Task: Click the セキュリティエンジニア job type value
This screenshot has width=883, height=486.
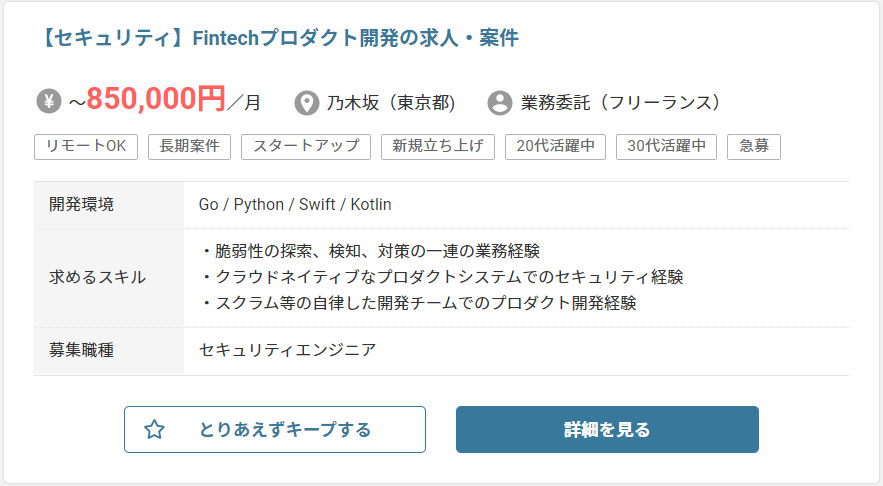Action: tap(287, 350)
